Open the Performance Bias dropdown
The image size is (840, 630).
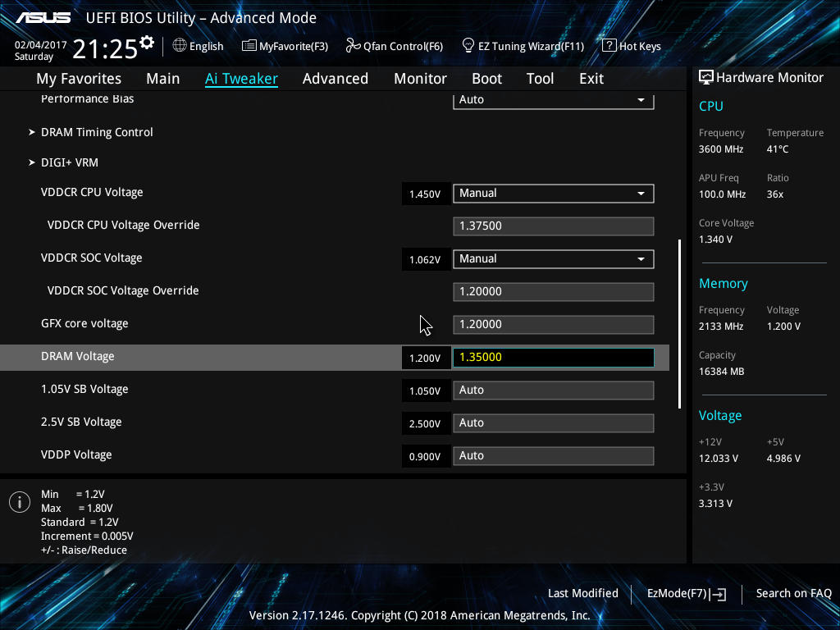coord(554,100)
